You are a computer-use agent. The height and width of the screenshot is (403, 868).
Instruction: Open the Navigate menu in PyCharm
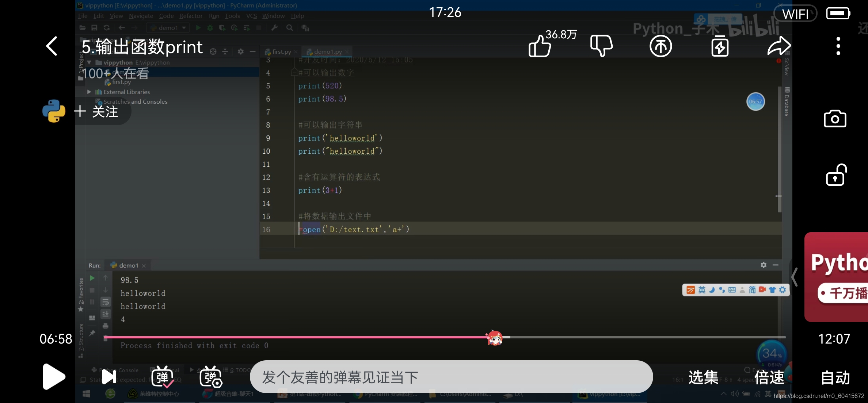point(141,16)
